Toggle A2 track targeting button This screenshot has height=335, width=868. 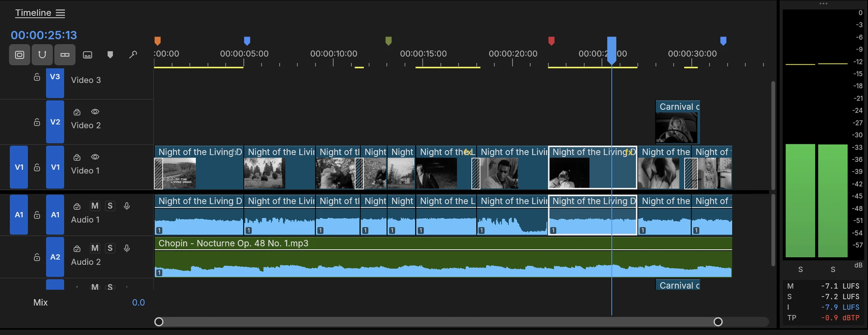click(55, 257)
